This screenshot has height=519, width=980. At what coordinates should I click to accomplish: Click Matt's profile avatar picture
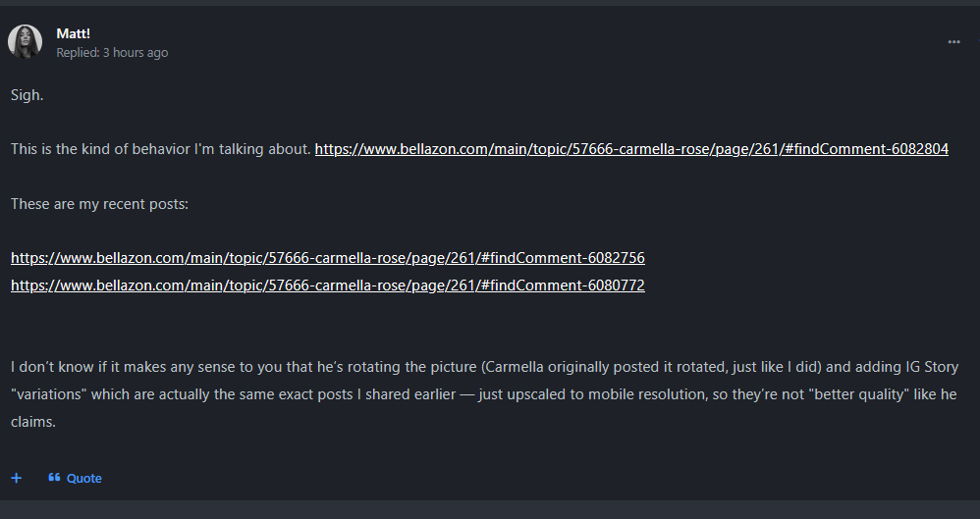[25, 41]
